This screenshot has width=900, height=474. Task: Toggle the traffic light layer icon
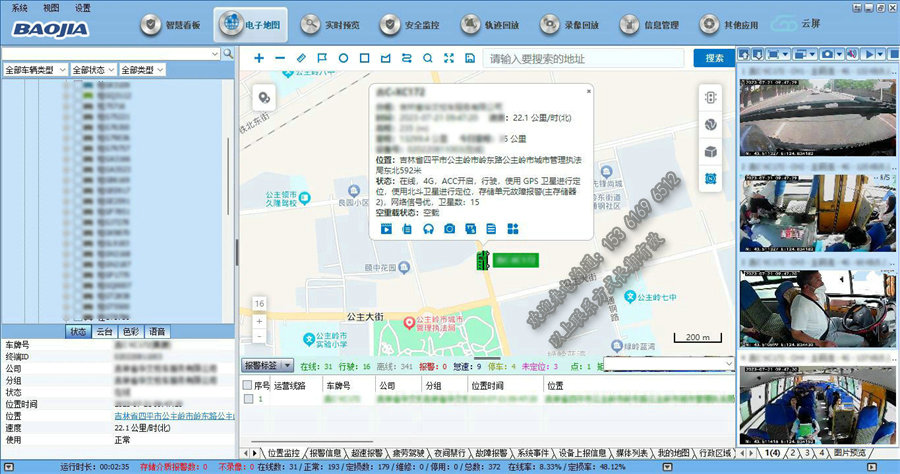[x=711, y=98]
